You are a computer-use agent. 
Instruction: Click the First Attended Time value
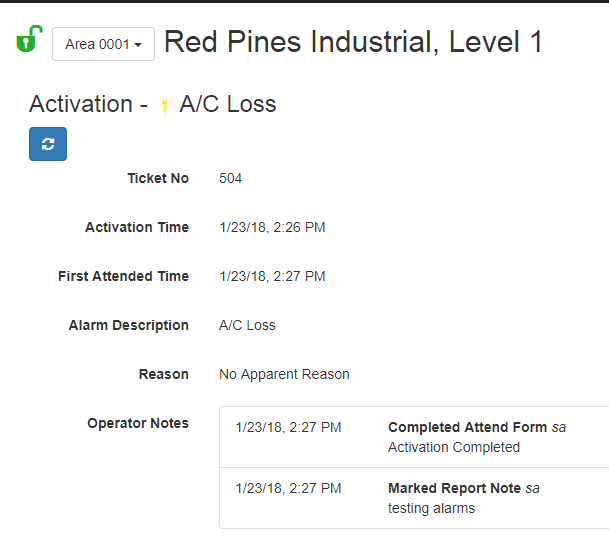(272, 276)
